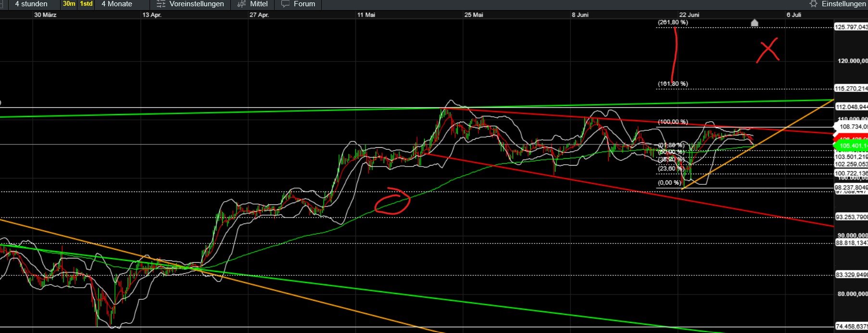Open the Forum button
The height and width of the screenshot is (333, 868).
click(x=298, y=4)
